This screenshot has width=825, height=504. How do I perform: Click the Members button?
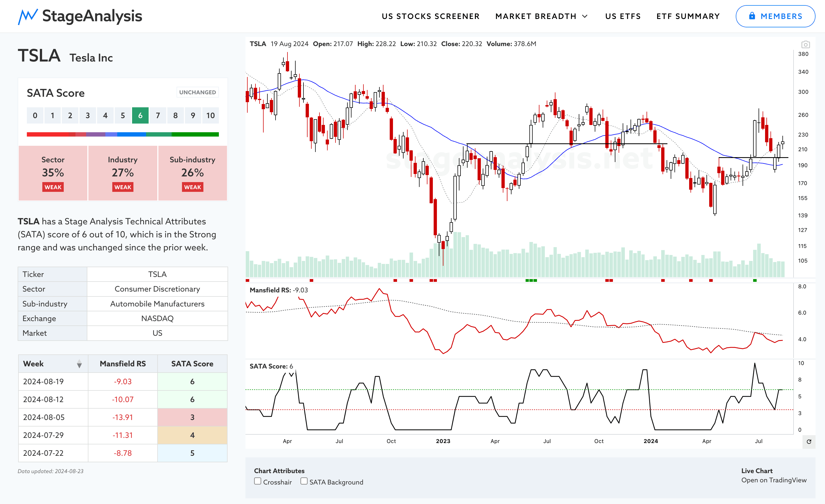click(775, 16)
